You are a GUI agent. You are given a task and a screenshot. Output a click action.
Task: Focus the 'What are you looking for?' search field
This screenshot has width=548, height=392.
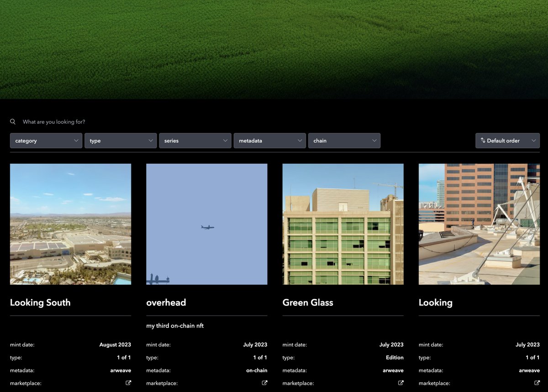tap(274, 122)
